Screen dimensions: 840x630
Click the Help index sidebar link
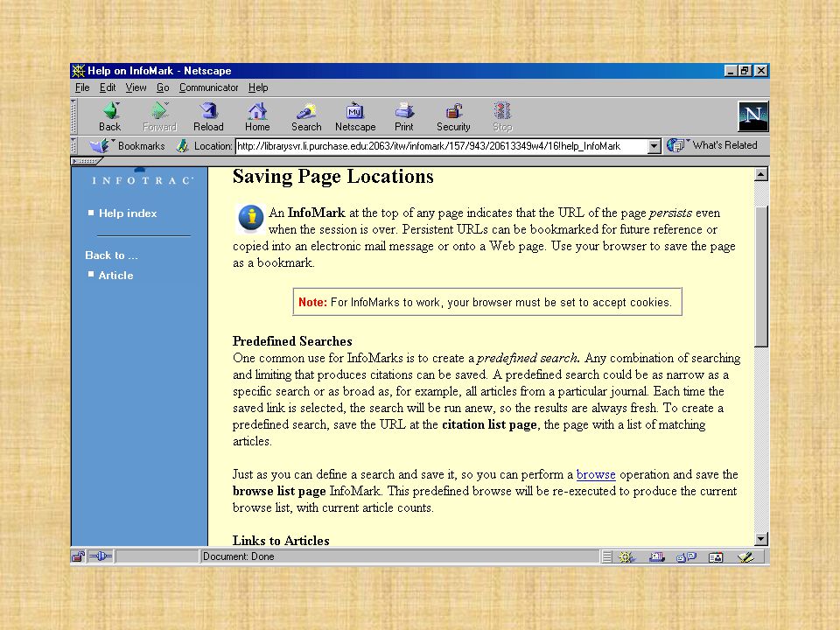click(x=128, y=213)
